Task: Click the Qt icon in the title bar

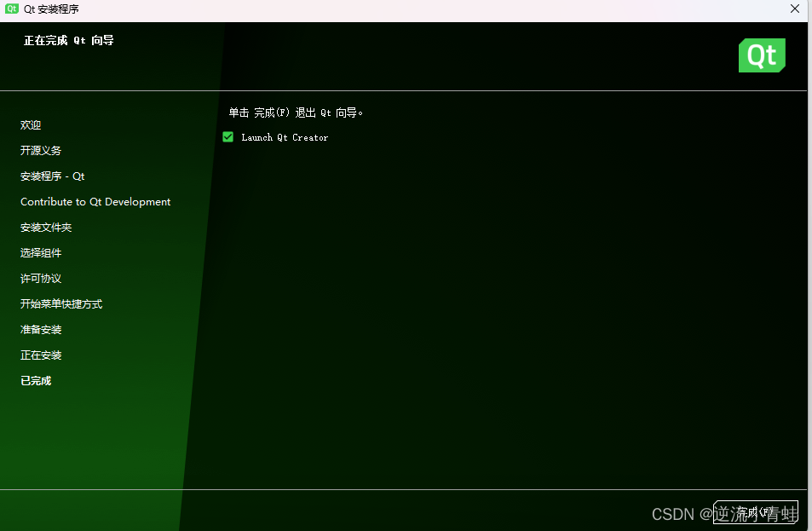Action: tap(11, 9)
